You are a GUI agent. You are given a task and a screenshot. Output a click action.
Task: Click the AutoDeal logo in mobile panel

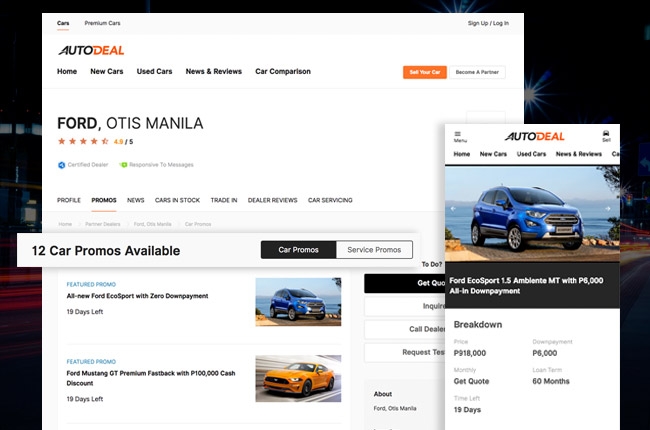pyautogui.click(x=534, y=136)
